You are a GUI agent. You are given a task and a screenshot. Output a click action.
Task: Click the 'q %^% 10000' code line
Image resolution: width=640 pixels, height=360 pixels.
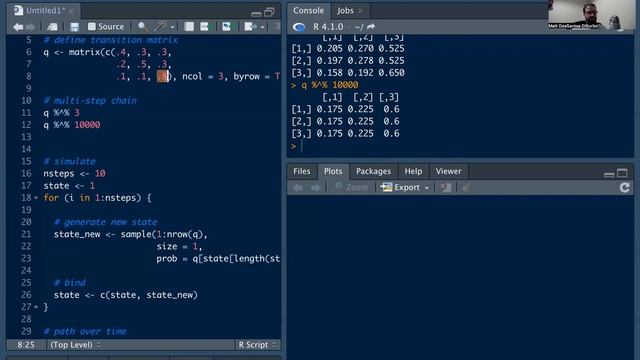72,125
